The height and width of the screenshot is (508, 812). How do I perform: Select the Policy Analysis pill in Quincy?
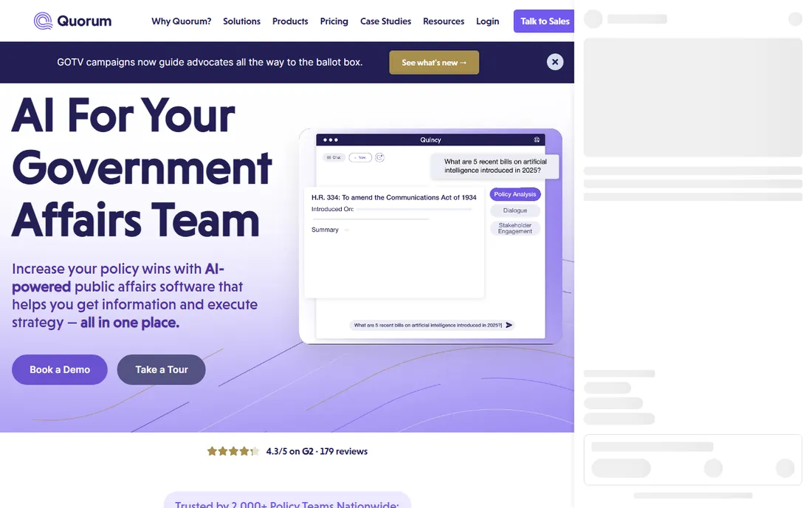coord(515,194)
